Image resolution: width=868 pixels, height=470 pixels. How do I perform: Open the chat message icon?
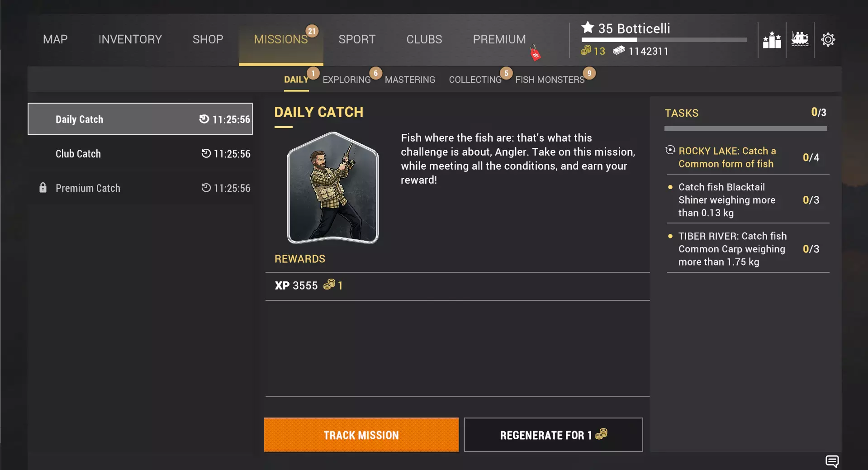[832, 461]
